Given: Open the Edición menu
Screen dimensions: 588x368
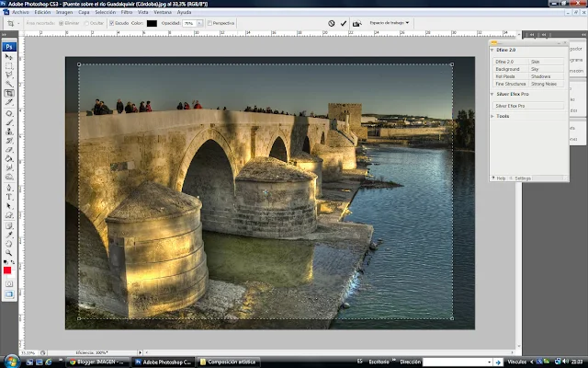Looking at the screenshot, I should tap(42, 12).
